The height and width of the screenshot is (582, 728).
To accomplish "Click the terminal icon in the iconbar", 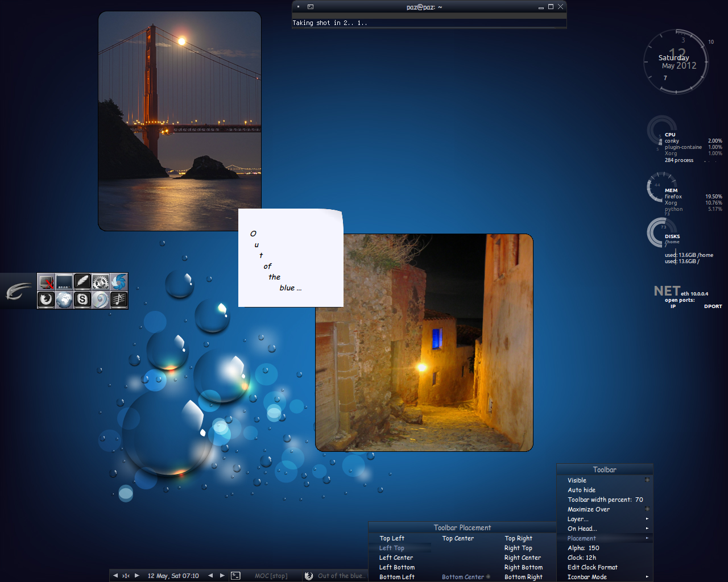I will tap(235, 576).
